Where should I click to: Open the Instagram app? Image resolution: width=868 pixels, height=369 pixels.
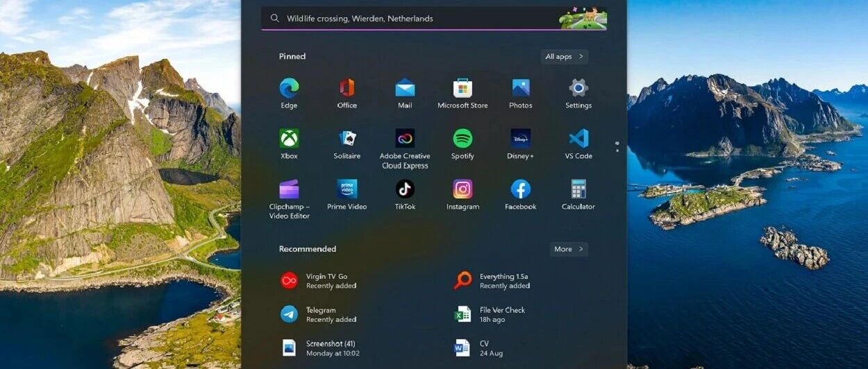462,189
